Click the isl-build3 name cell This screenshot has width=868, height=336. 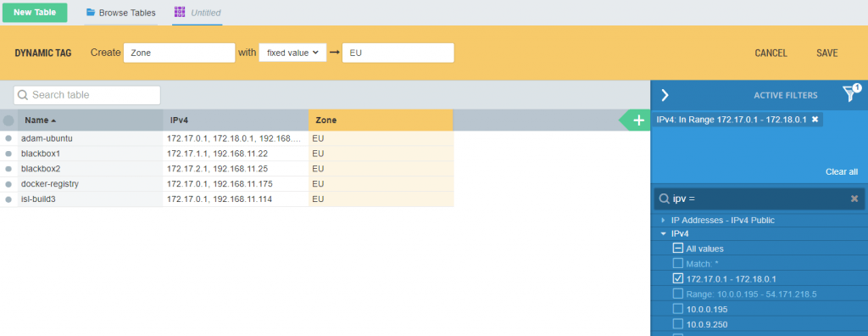(x=90, y=199)
